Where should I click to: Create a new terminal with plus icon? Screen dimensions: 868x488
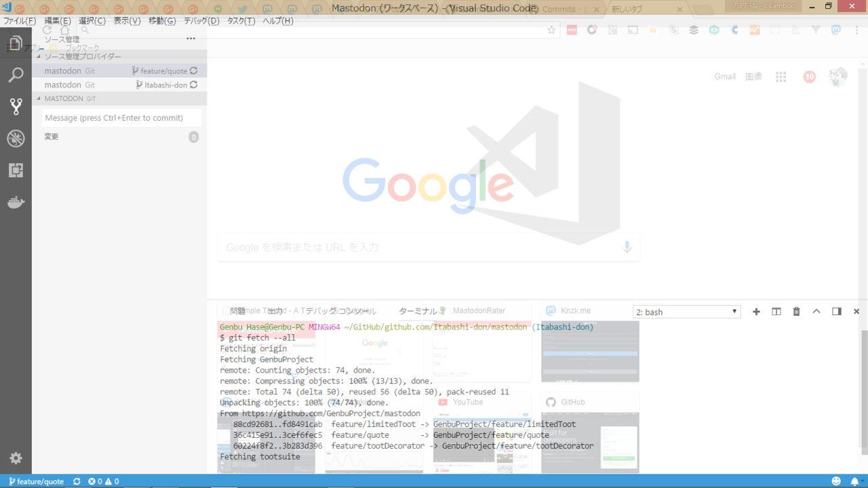tap(756, 312)
